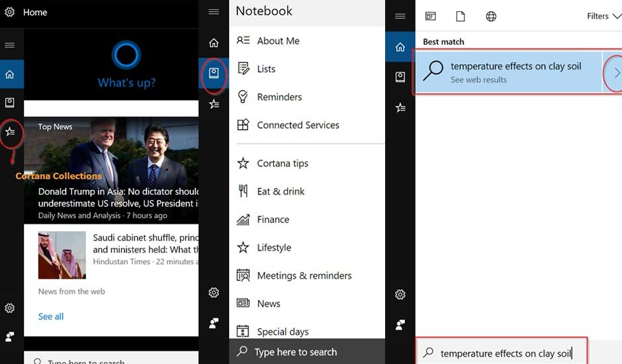
Task: Open settings gear in Notebook panel sidebar
Action: pyautogui.click(x=214, y=293)
